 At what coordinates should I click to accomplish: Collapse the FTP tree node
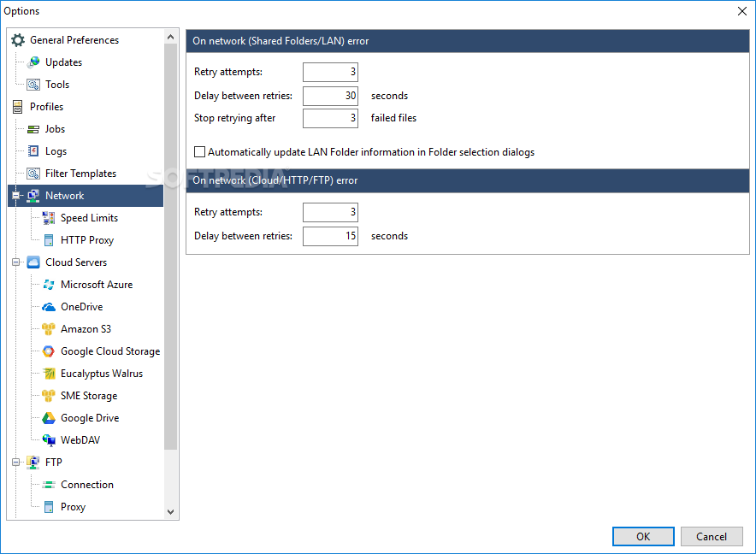pos(16,463)
